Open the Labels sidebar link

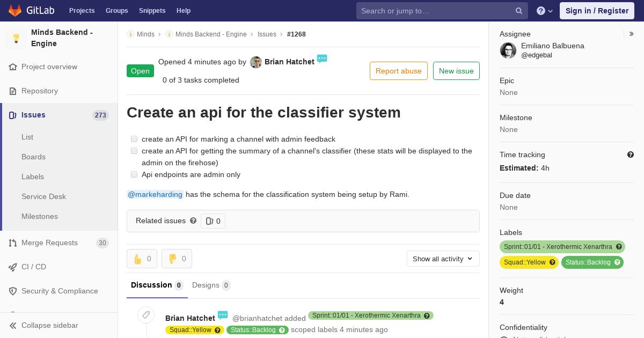(33, 177)
